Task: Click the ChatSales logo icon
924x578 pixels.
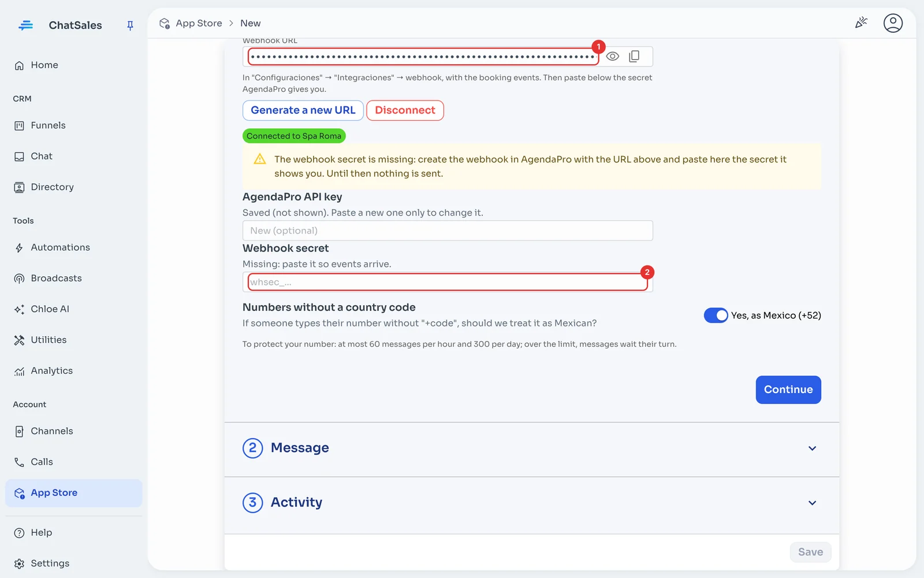Action: point(26,25)
